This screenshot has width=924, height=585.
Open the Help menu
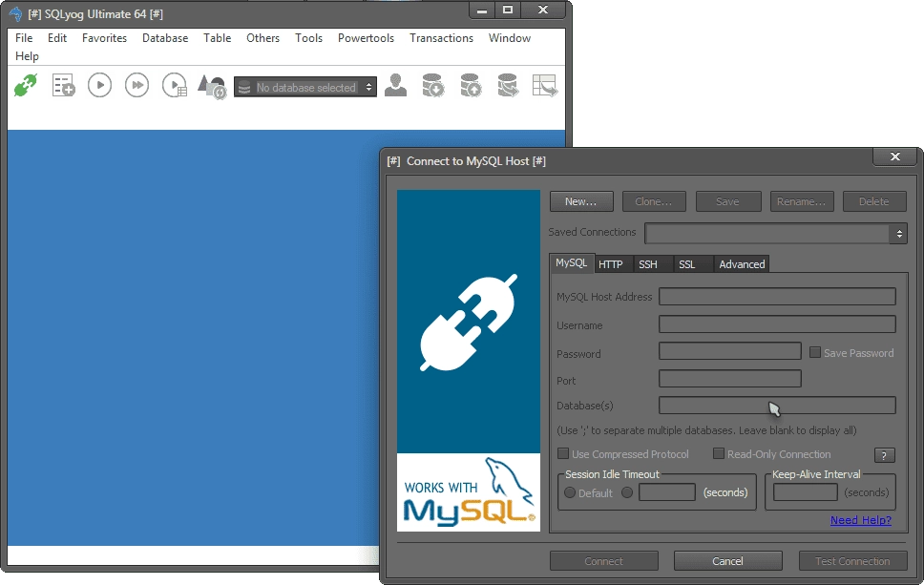click(x=27, y=56)
